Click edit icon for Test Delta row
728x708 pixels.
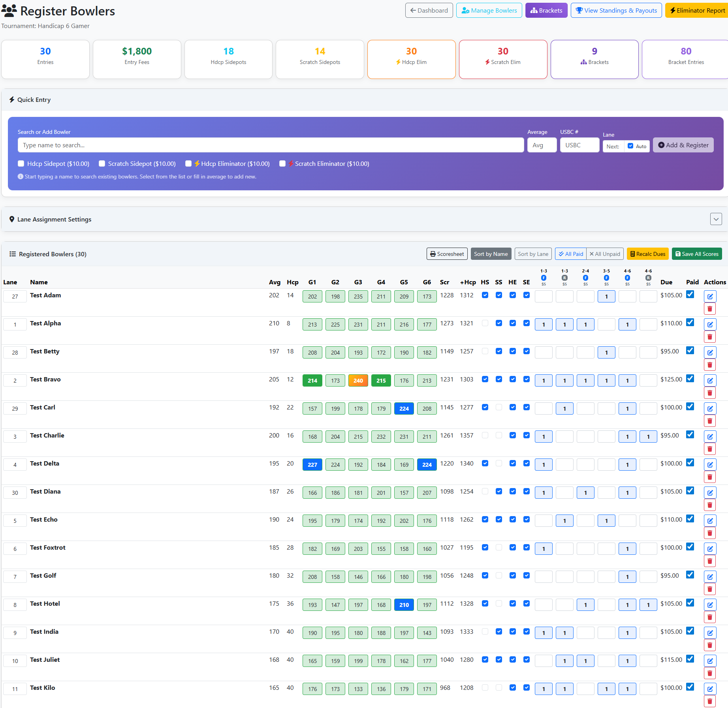tap(710, 465)
